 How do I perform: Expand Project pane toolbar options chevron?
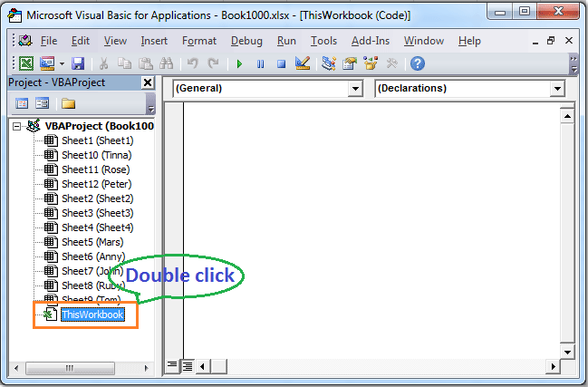[x=150, y=103]
